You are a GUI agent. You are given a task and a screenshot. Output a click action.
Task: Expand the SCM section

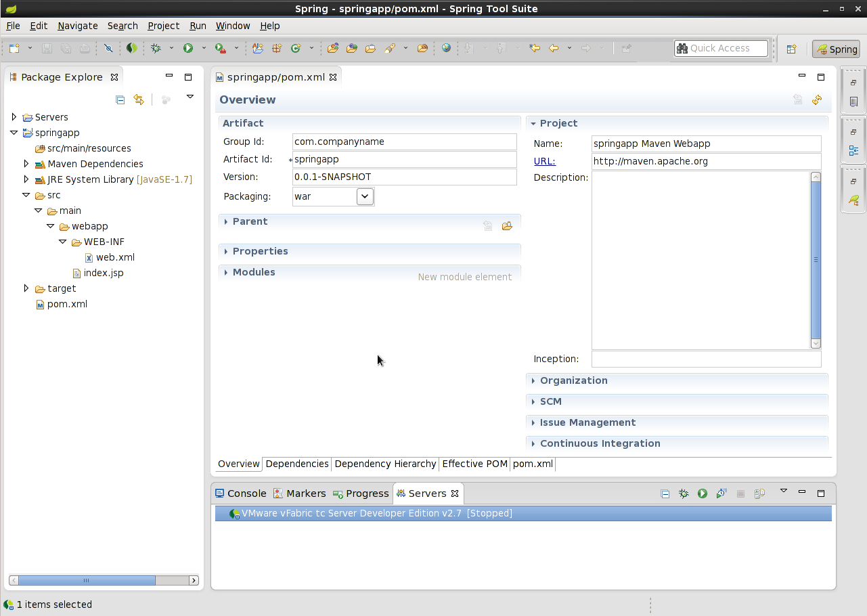point(533,401)
